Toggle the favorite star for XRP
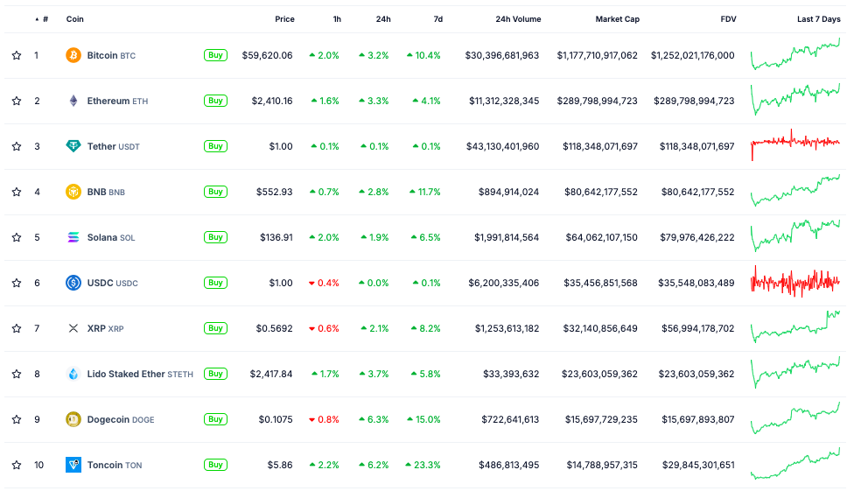This screenshot has width=868, height=491. pos(17,328)
